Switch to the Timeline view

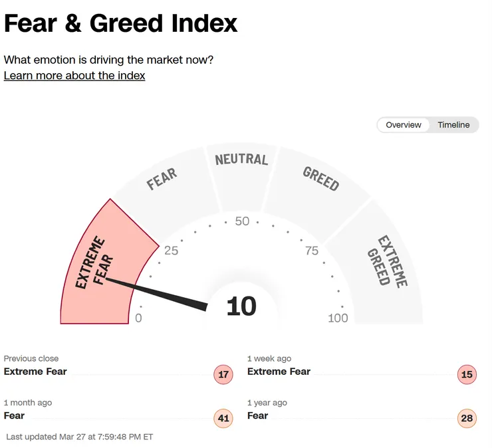[x=453, y=125]
